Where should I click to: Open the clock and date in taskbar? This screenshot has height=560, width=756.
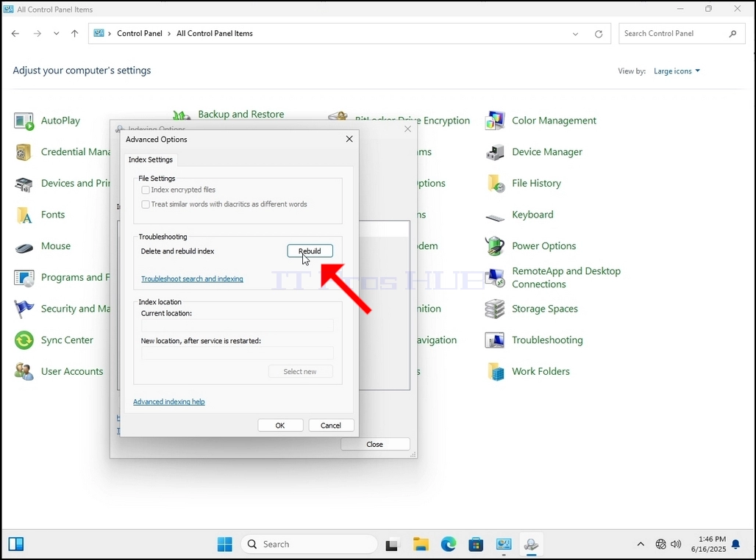pyautogui.click(x=708, y=545)
